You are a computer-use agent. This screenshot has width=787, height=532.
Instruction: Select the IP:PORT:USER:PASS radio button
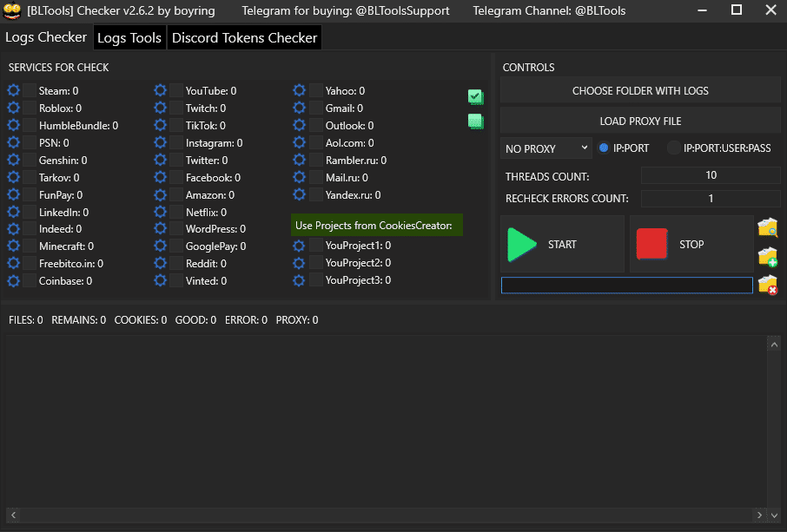point(673,148)
